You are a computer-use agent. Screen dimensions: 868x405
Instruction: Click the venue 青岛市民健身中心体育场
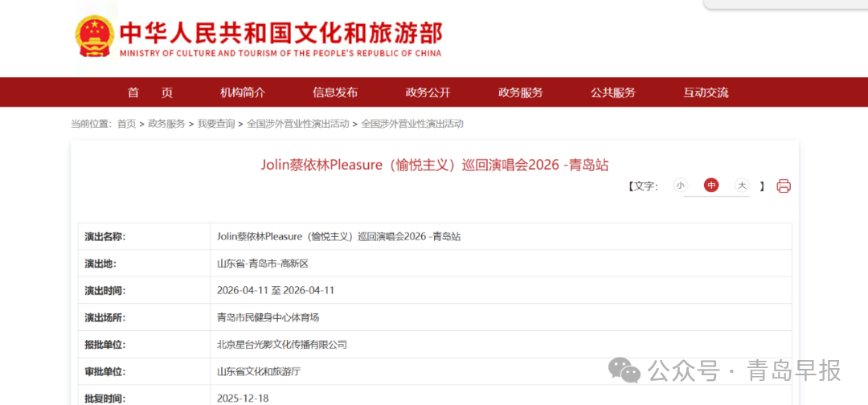268,317
